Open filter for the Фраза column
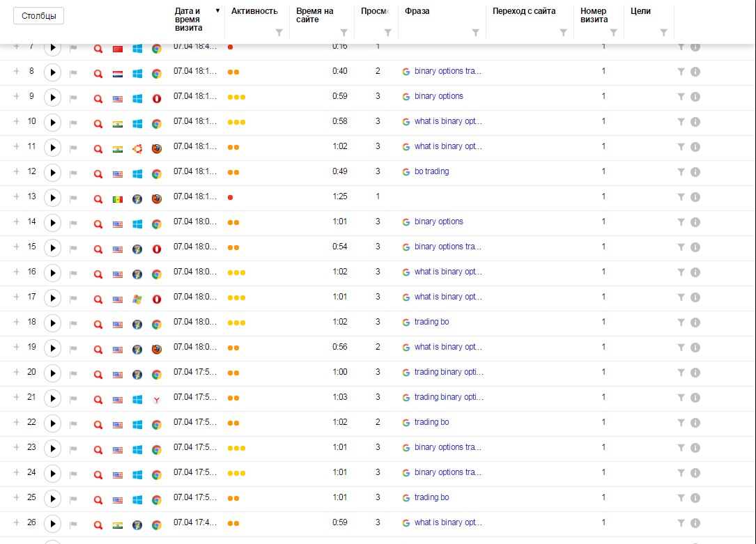This screenshot has height=544, width=756. pos(475,33)
